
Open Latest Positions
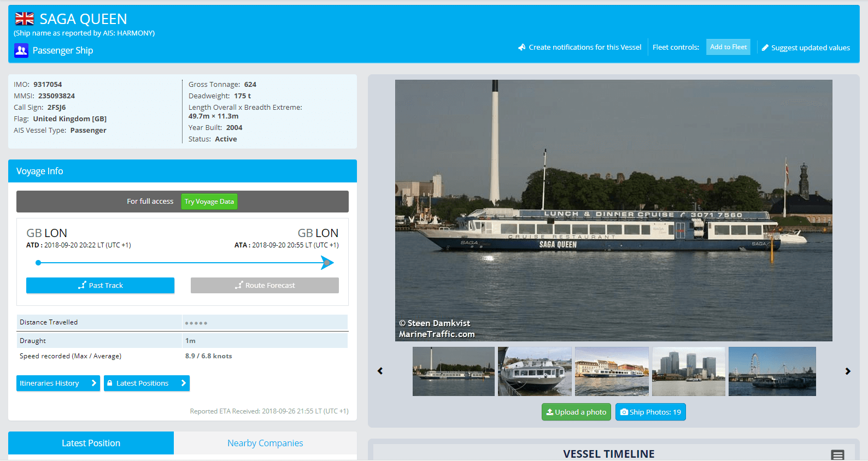click(x=146, y=383)
